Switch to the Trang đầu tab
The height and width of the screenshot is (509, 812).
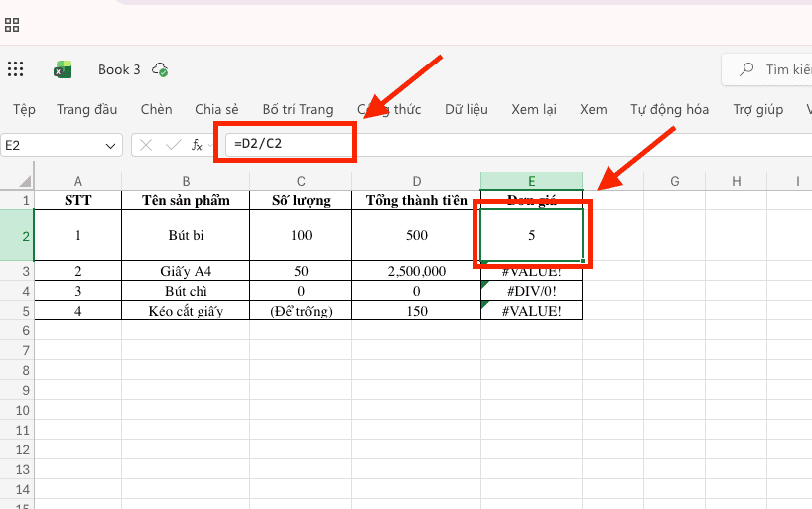pos(87,110)
